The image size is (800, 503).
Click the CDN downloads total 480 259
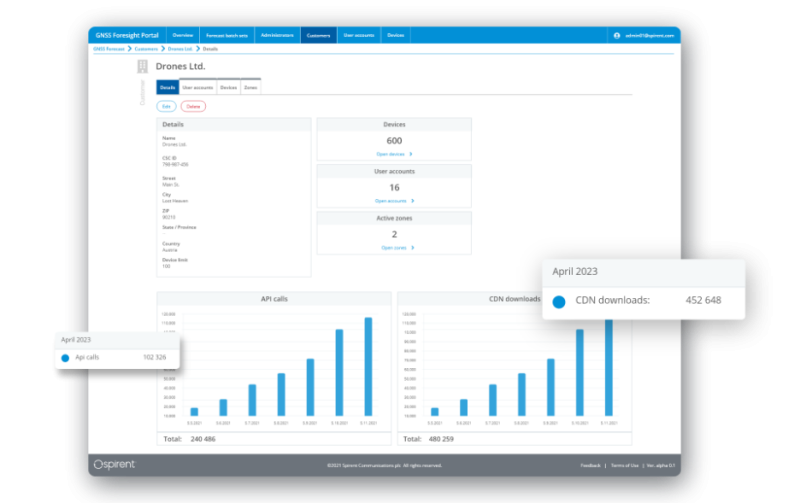point(441,439)
